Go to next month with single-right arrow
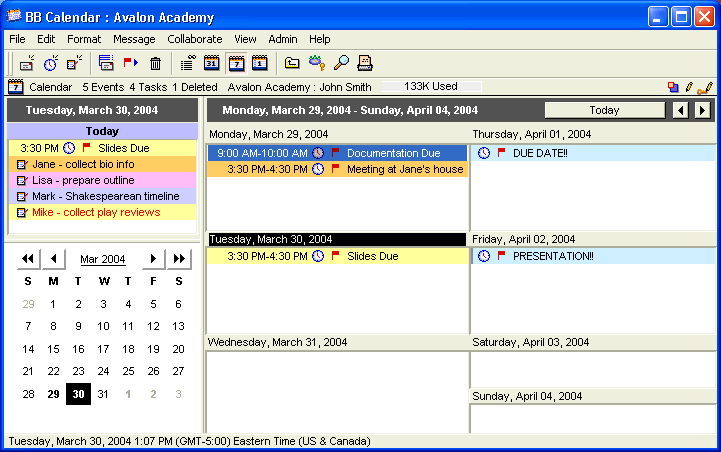721x452 pixels. click(x=153, y=259)
